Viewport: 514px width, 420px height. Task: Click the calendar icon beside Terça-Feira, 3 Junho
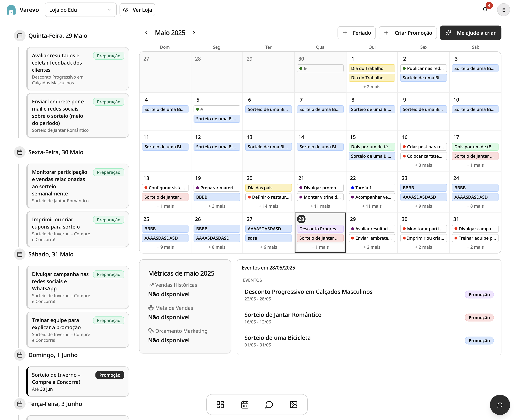click(20, 404)
